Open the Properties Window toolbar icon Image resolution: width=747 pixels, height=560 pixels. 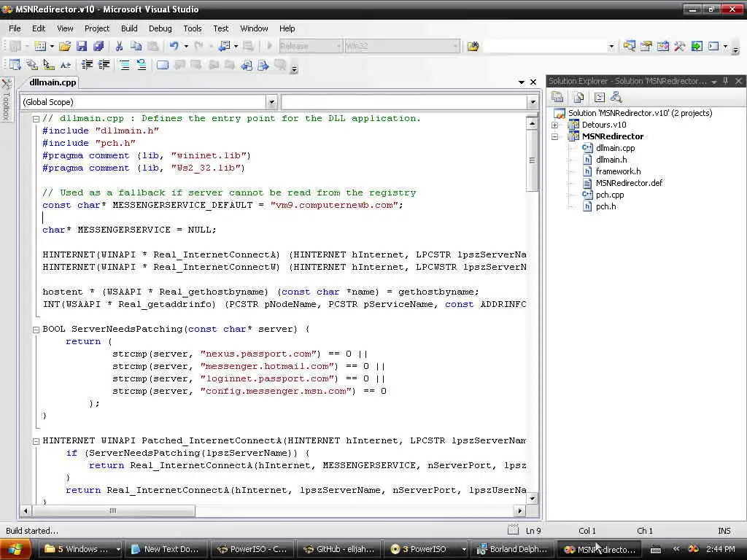646,46
